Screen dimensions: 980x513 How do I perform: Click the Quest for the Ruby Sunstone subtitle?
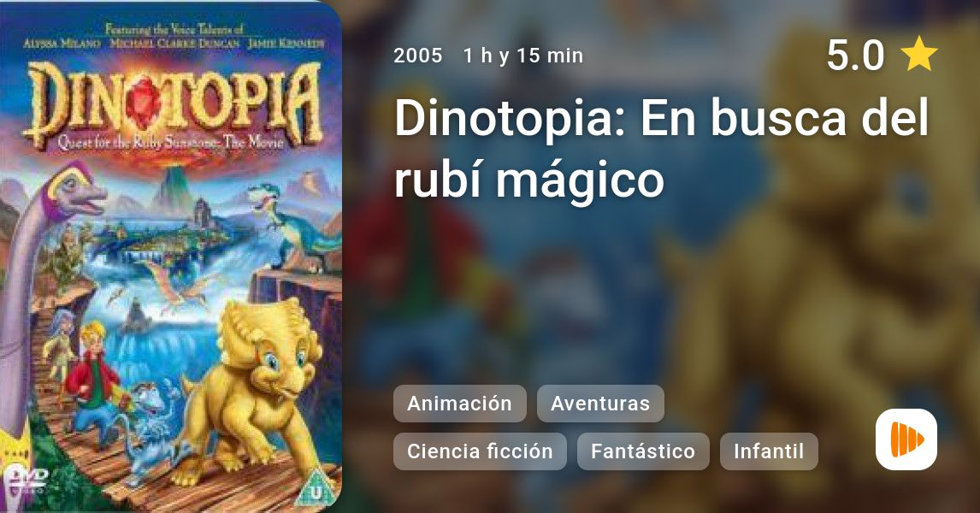point(169,142)
